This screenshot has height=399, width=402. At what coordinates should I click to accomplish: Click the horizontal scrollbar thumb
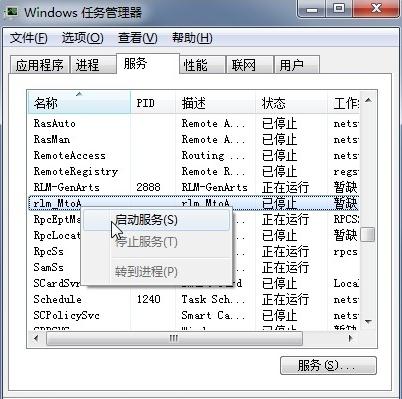click(174, 339)
